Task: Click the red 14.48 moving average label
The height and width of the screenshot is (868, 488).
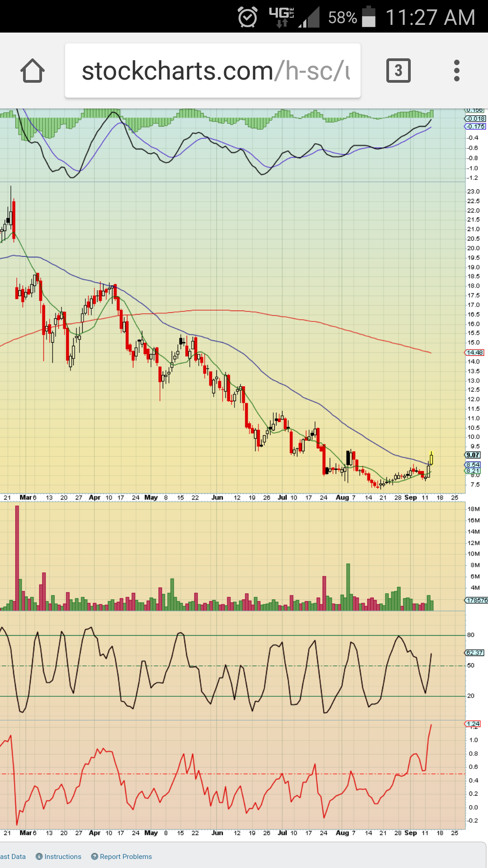Action: click(x=474, y=353)
